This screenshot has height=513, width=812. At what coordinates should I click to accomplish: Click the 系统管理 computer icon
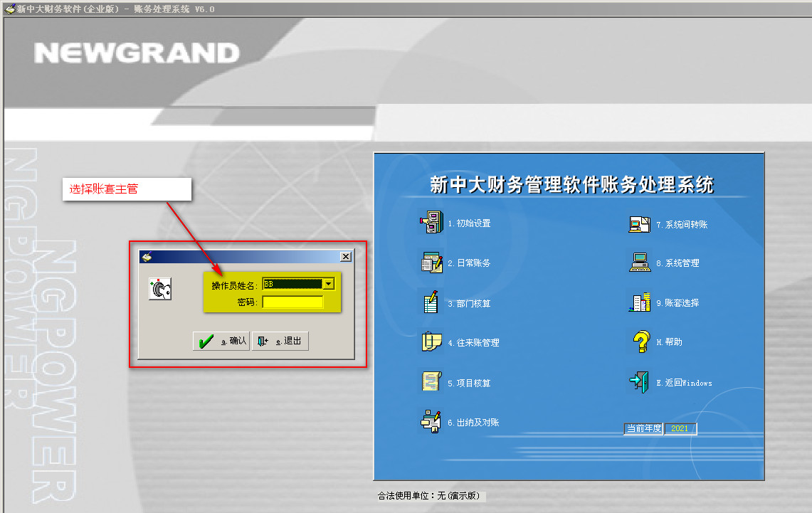click(640, 263)
